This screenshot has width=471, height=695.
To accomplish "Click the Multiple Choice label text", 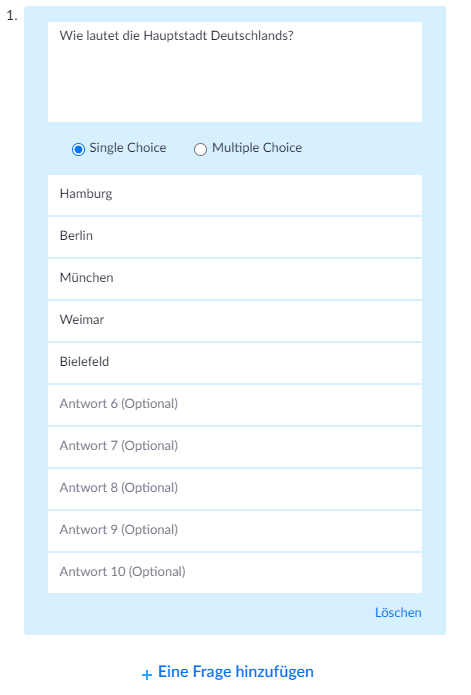I will click(257, 148).
